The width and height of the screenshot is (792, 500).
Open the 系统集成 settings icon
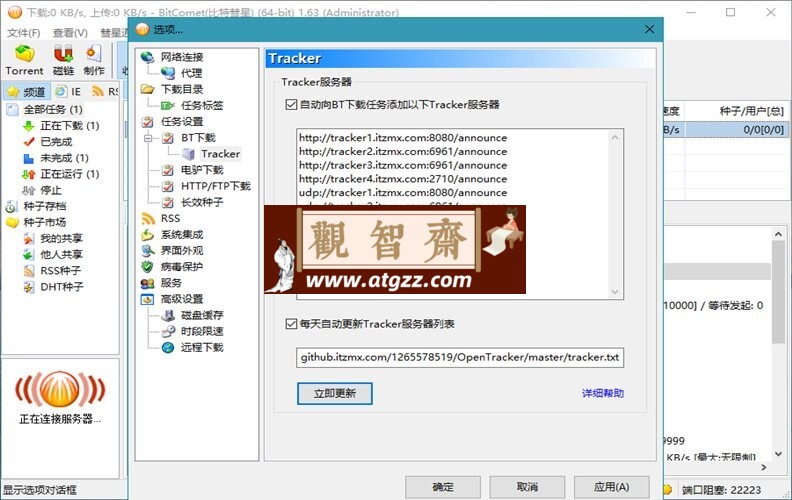147,234
